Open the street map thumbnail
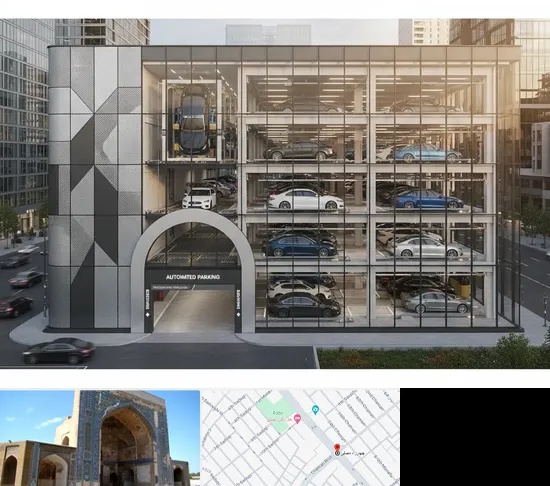 [300, 438]
